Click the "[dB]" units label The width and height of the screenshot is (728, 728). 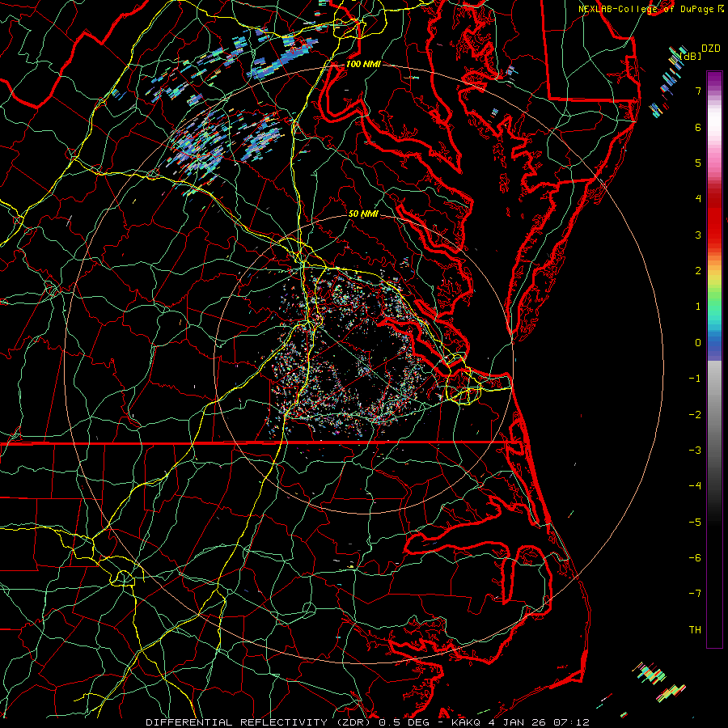690,57
